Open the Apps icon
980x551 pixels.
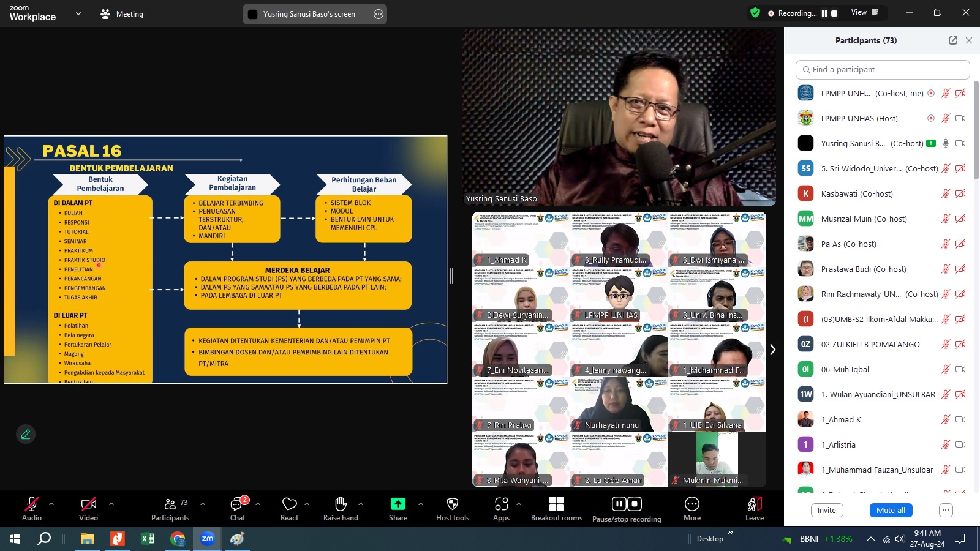pyautogui.click(x=501, y=504)
